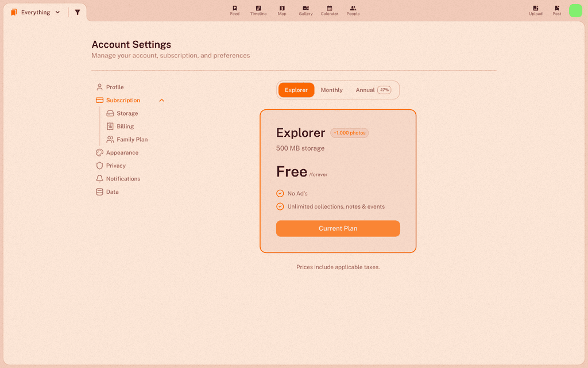This screenshot has height=368, width=588.
Task: Open the Data settings label
Action: pyautogui.click(x=112, y=192)
